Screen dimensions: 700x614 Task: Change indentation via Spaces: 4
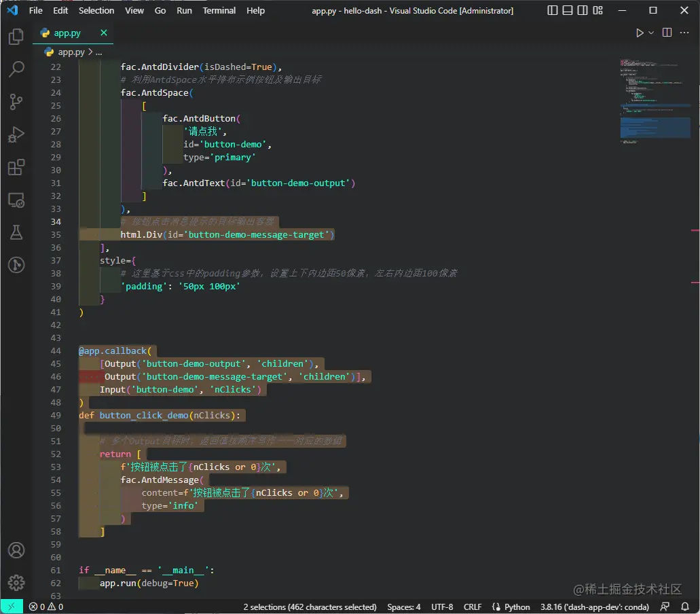coord(403,607)
